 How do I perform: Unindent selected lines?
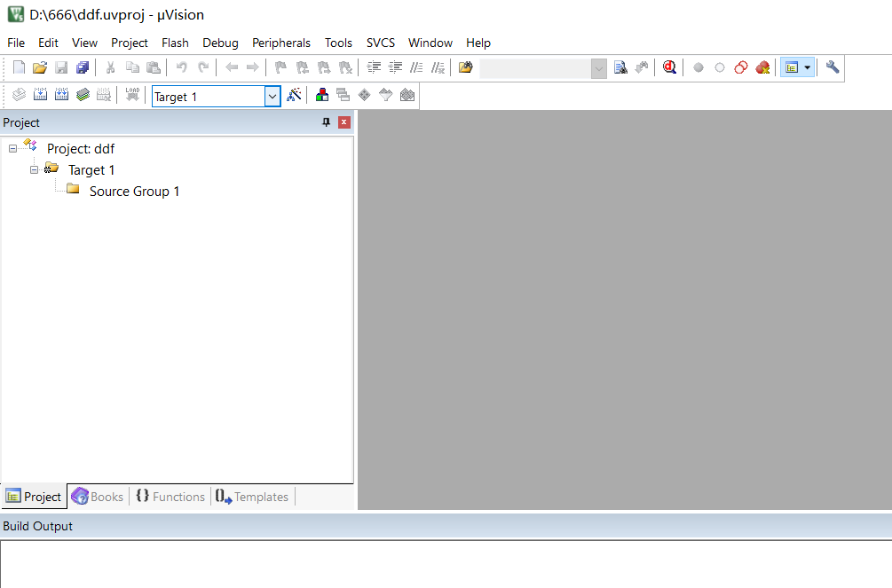pos(395,67)
